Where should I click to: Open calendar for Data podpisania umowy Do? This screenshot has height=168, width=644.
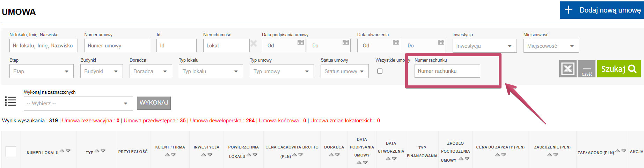[x=346, y=42]
